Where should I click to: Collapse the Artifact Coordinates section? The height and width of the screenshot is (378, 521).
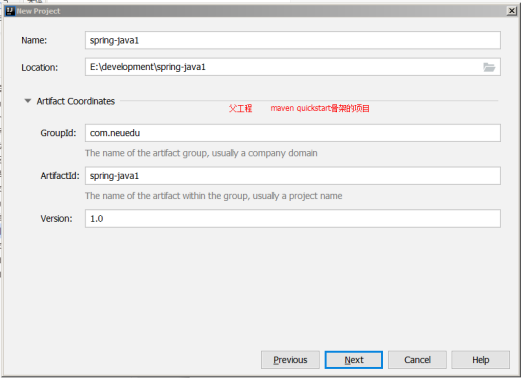coord(28,101)
